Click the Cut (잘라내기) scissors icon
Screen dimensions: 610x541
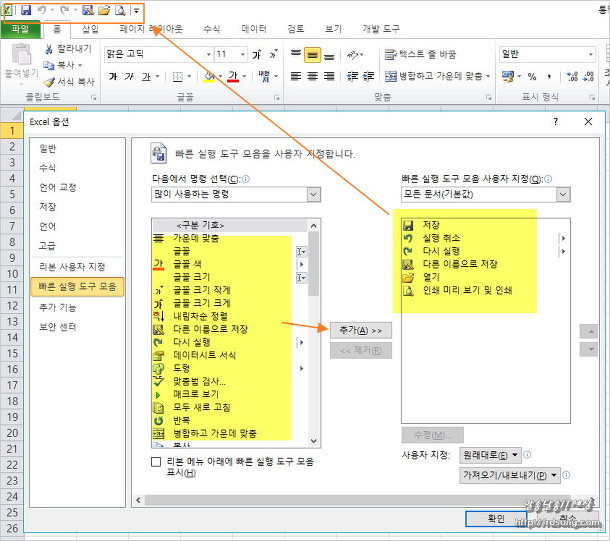pos(49,49)
